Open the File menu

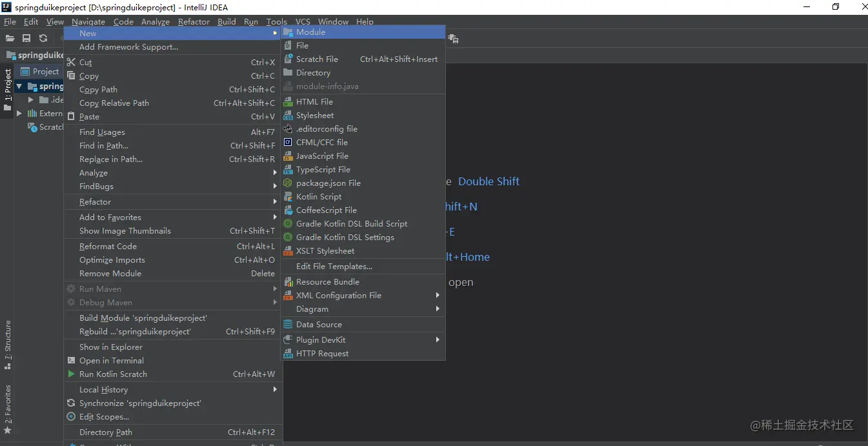[x=10, y=22]
